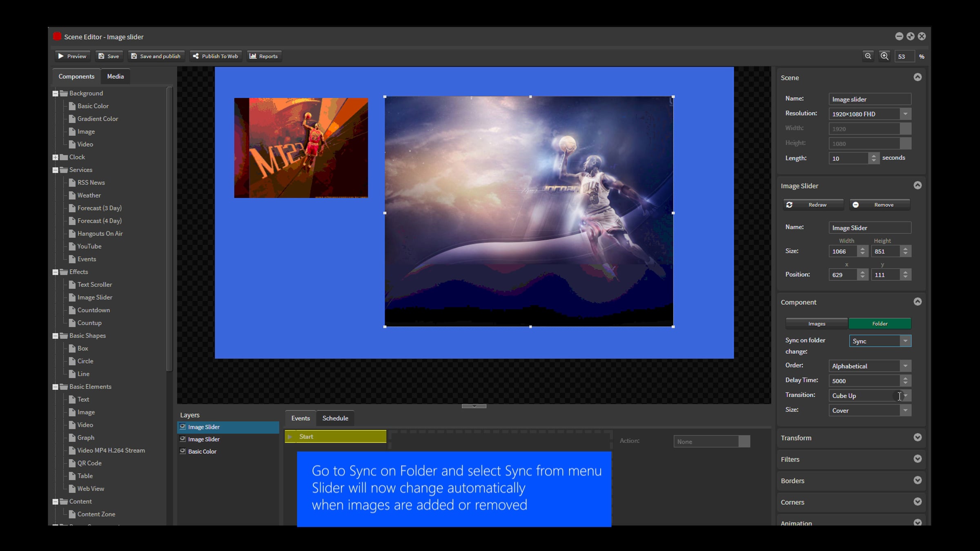Click the Remove minus icon
The image size is (980, 551).
coord(855,205)
